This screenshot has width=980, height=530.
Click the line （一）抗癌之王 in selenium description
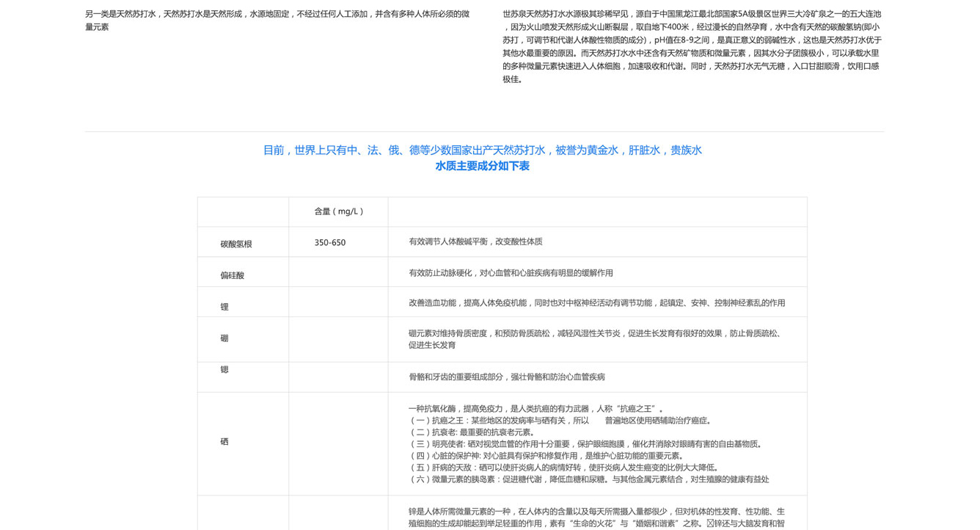pos(560,421)
